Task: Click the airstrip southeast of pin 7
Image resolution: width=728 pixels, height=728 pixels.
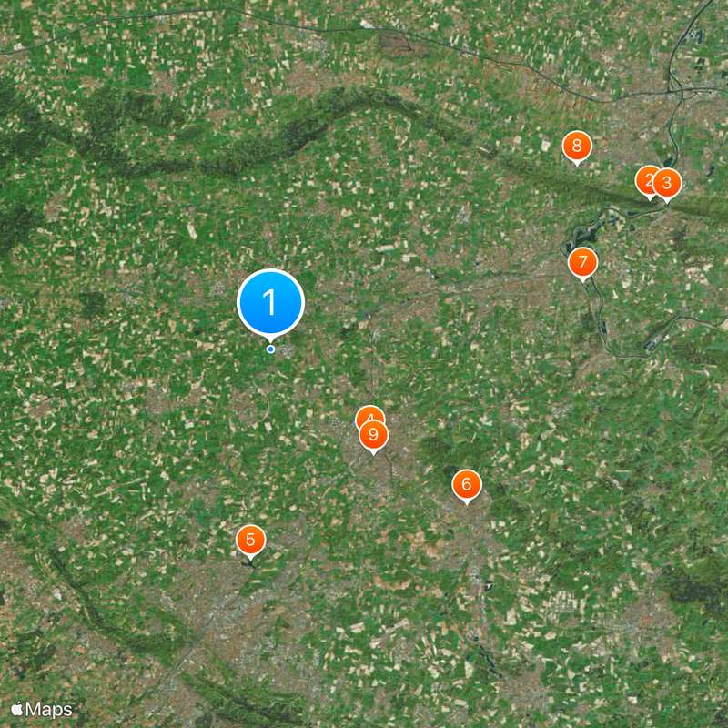Action: click(x=652, y=344)
